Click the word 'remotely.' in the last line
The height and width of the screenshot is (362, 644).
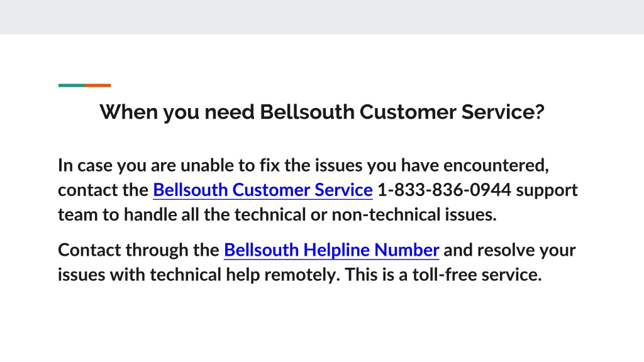303,275
